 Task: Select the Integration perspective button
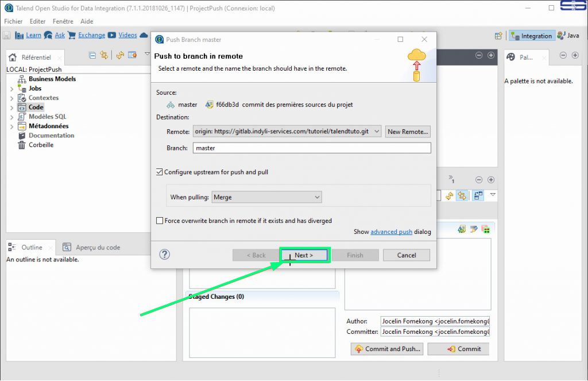pos(532,36)
